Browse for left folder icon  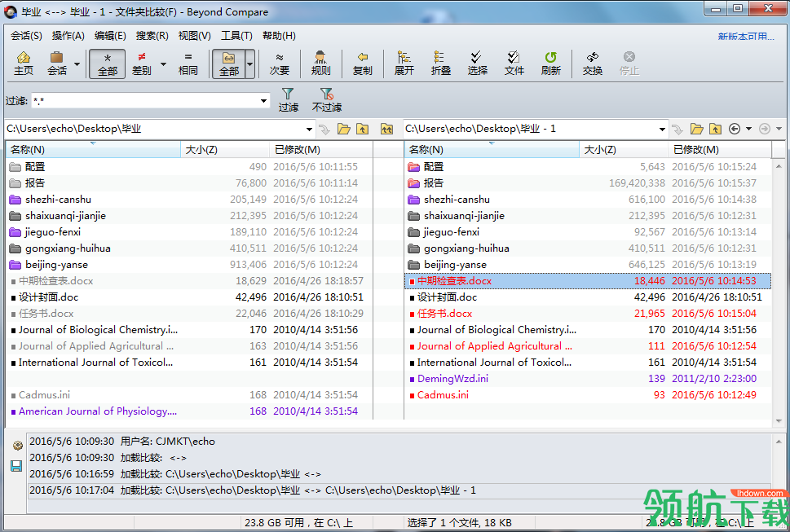tap(343, 130)
